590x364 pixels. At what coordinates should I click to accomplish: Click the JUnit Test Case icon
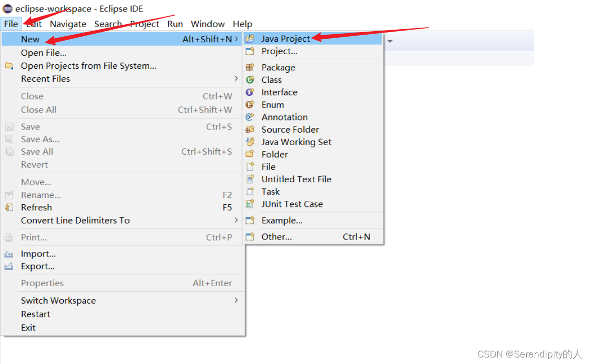click(x=250, y=204)
